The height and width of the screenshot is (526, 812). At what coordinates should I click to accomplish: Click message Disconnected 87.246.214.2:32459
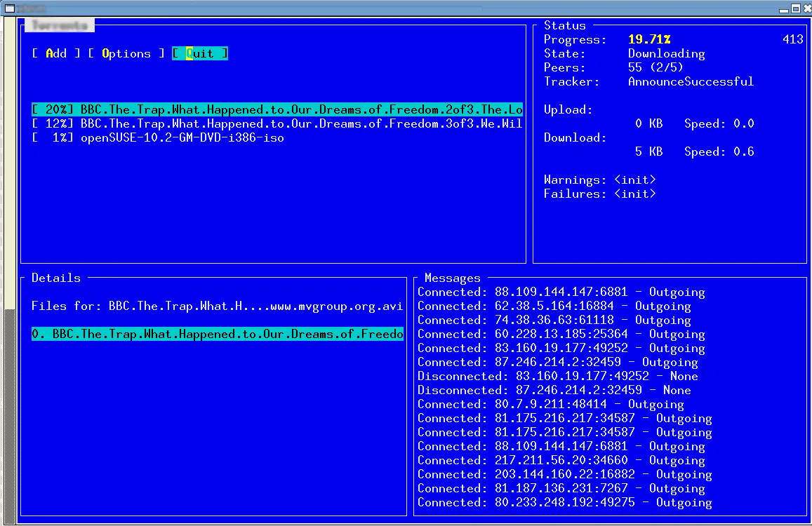554,390
